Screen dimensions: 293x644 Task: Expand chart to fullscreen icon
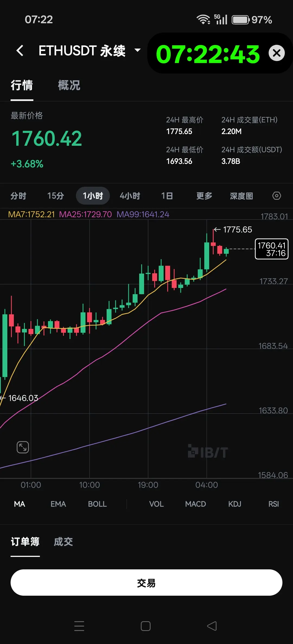pyautogui.click(x=23, y=447)
